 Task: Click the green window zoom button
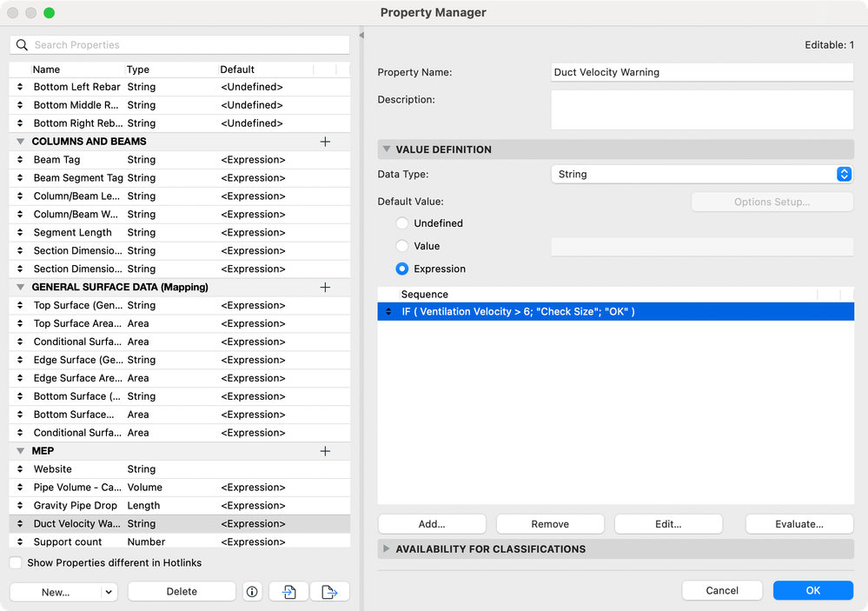50,13
